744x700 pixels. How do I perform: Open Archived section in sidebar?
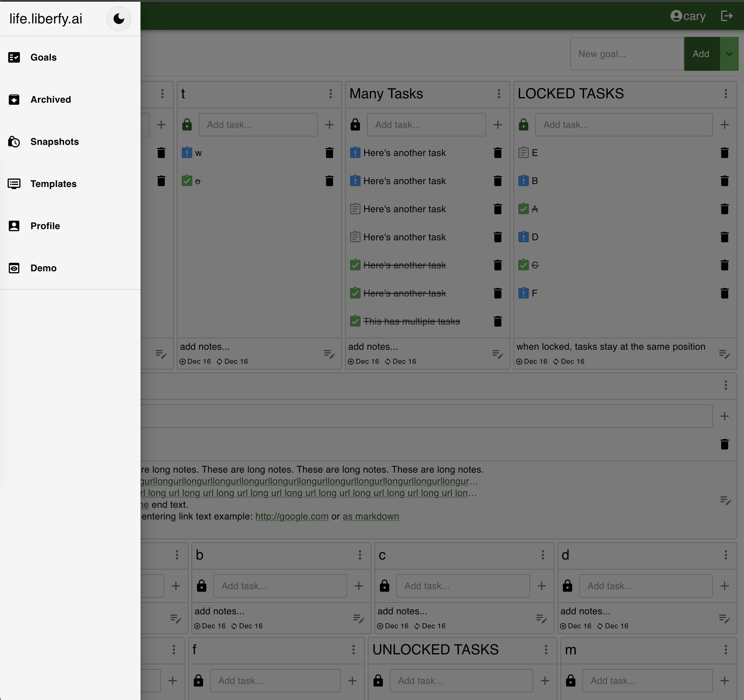pos(51,99)
